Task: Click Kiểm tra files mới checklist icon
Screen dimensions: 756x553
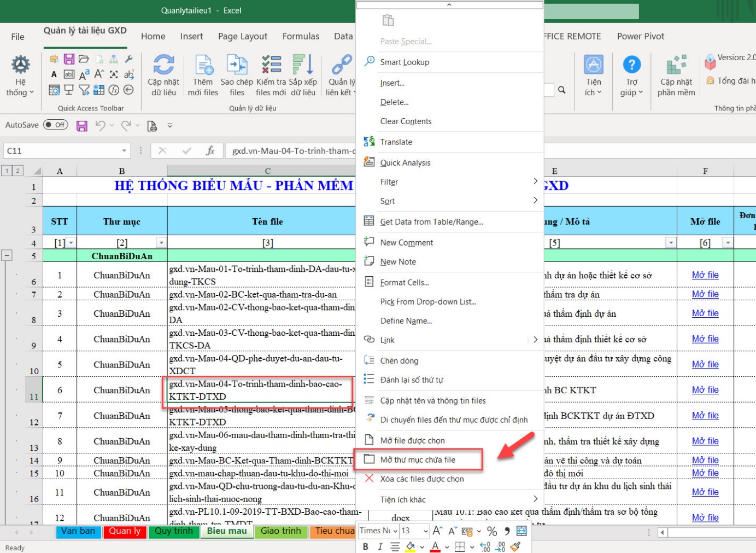Action: click(x=271, y=65)
